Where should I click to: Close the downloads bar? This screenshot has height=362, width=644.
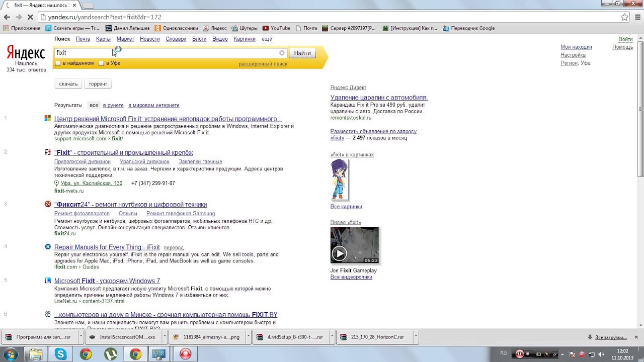(637, 337)
